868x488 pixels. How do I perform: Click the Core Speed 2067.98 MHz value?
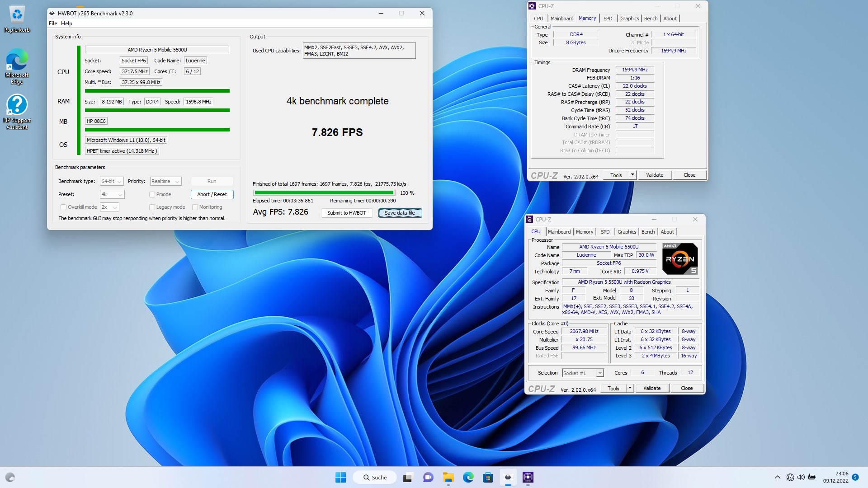[x=584, y=332]
